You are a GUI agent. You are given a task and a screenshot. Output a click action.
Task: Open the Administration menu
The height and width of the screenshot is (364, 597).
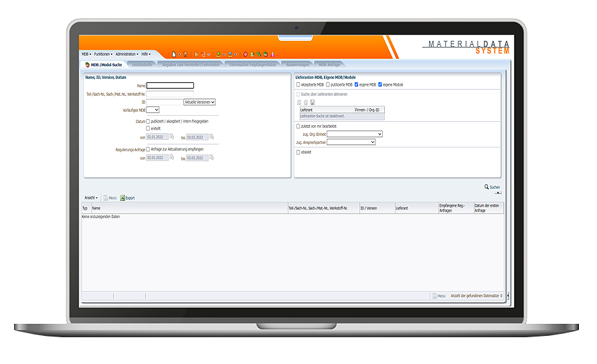126,54
